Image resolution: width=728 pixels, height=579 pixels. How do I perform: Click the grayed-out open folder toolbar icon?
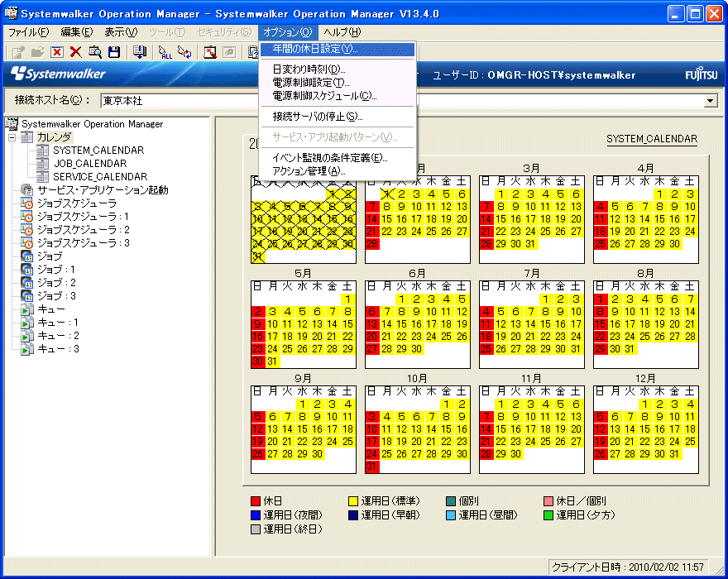tap(37, 52)
